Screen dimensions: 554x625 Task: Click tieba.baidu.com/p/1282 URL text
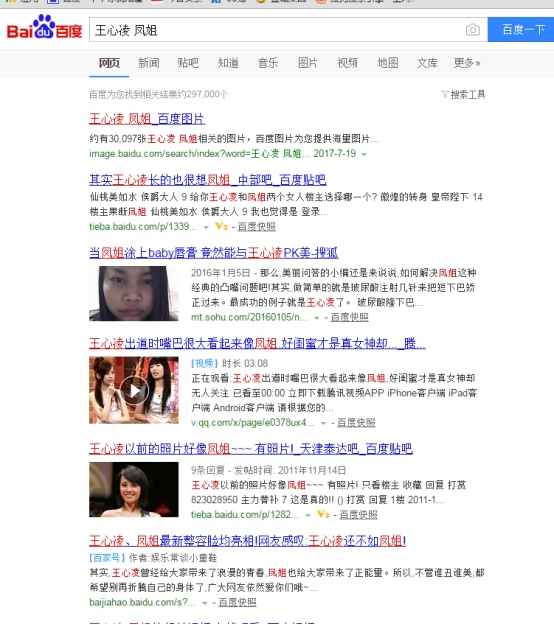[245, 515]
